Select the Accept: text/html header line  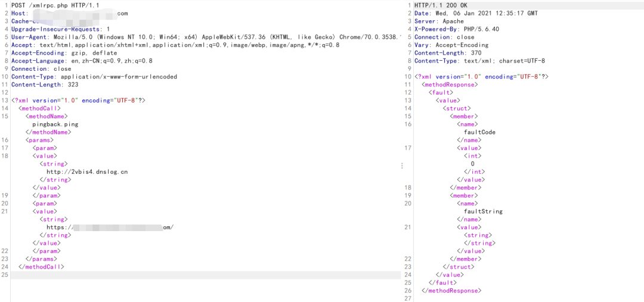(x=175, y=45)
